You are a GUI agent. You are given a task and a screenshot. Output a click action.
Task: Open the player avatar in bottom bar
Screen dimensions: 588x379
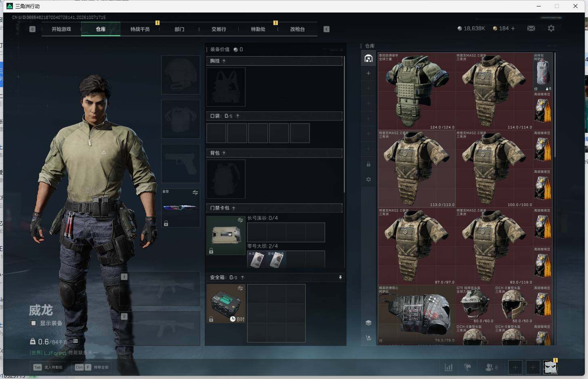[550, 367]
